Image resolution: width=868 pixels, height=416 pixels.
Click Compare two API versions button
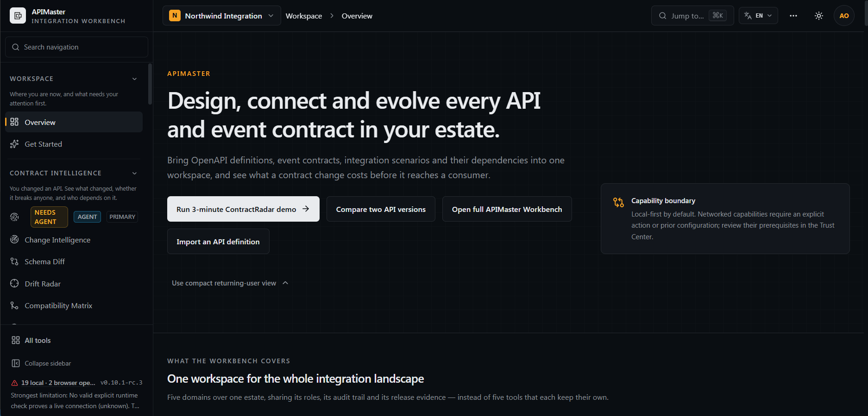[x=381, y=209]
